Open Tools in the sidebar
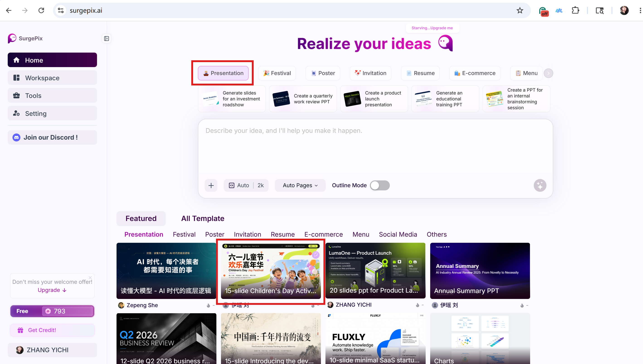This screenshot has width=643, height=364. click(52, 95)
